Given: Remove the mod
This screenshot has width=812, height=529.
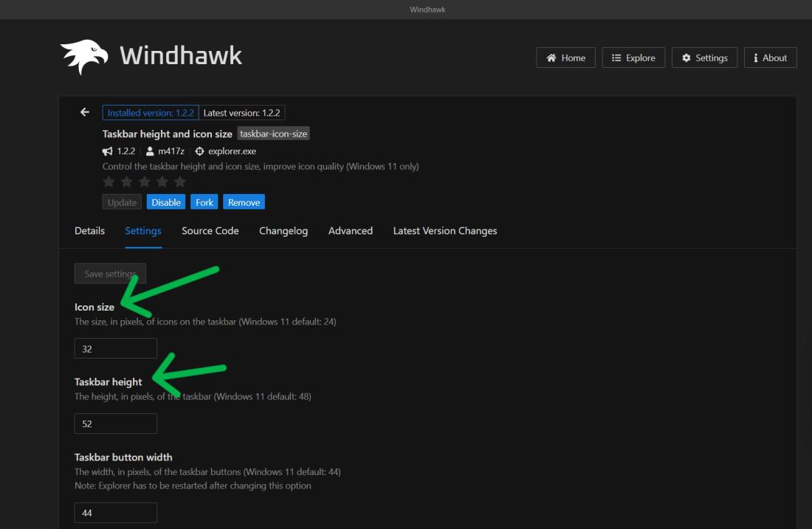Looking at the screenshot, I should (244, 202).
